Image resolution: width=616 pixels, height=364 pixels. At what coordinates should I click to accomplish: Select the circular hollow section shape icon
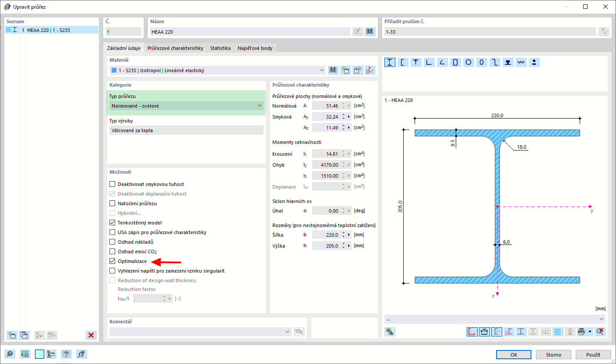pos(468,62)
